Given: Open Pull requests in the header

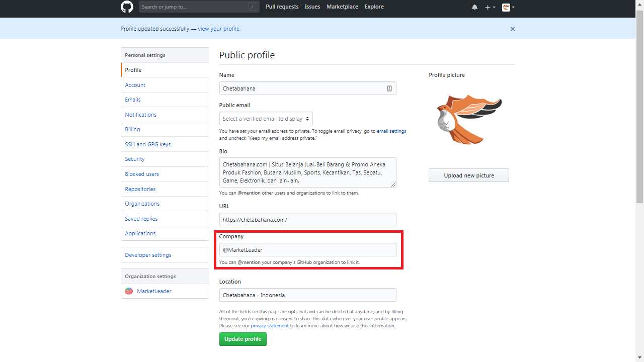Looking at the screenshot, I should pyautogui.click(x=282, y=7).
